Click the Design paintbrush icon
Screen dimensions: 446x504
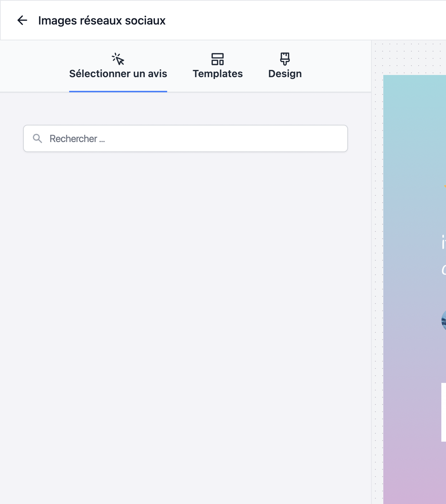pos(285,59)
